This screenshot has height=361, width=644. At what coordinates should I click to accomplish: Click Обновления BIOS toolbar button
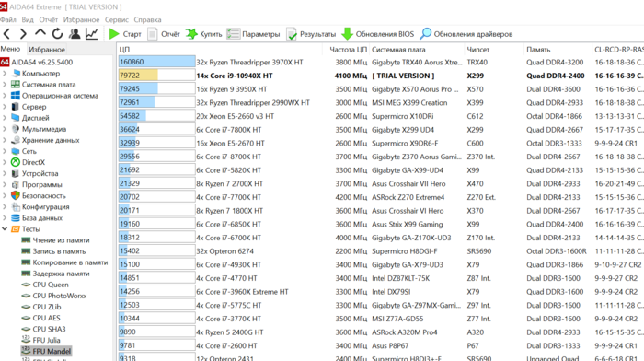coord(378,34)
